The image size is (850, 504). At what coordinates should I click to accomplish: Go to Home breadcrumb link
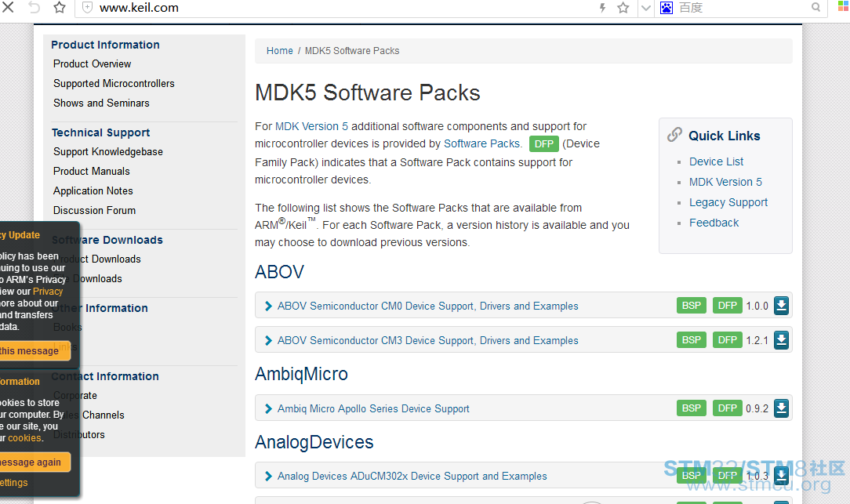point(280,51)
